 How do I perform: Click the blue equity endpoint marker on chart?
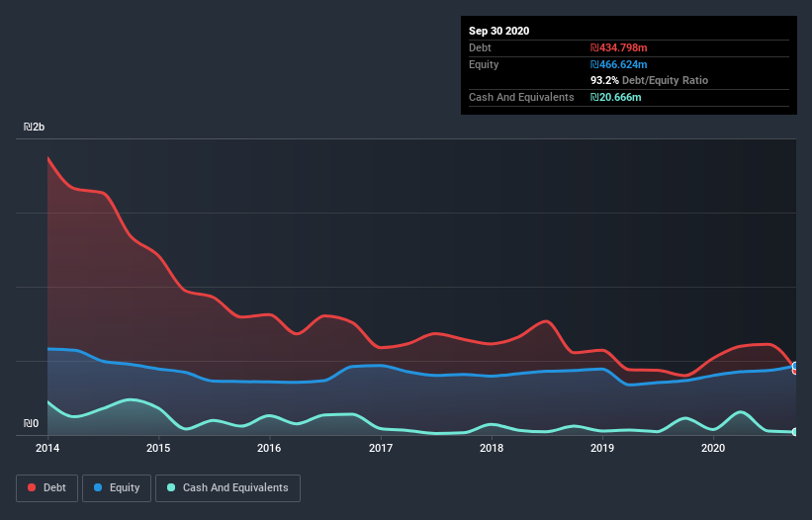(795, 366)
